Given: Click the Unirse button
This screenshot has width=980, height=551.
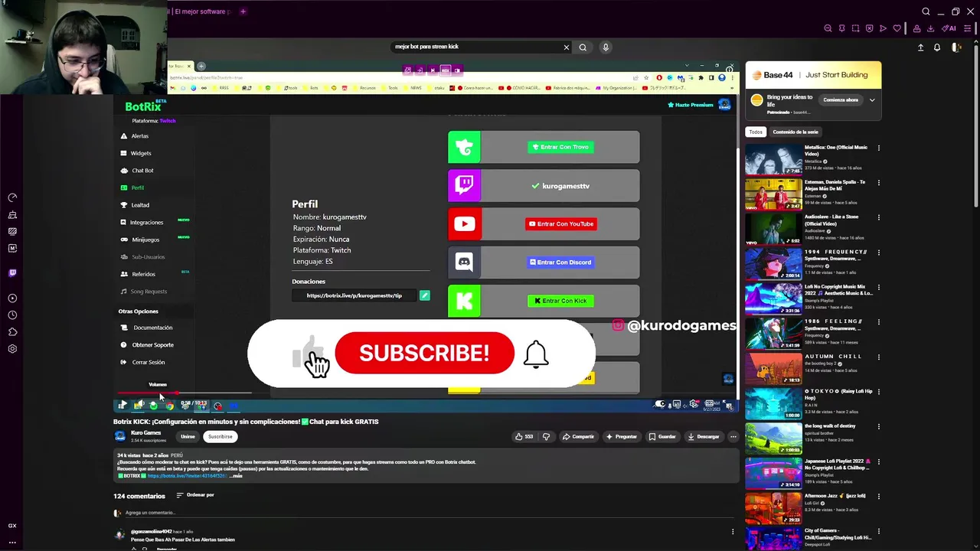Looking at the screenshot, I should tap(188, 437).
